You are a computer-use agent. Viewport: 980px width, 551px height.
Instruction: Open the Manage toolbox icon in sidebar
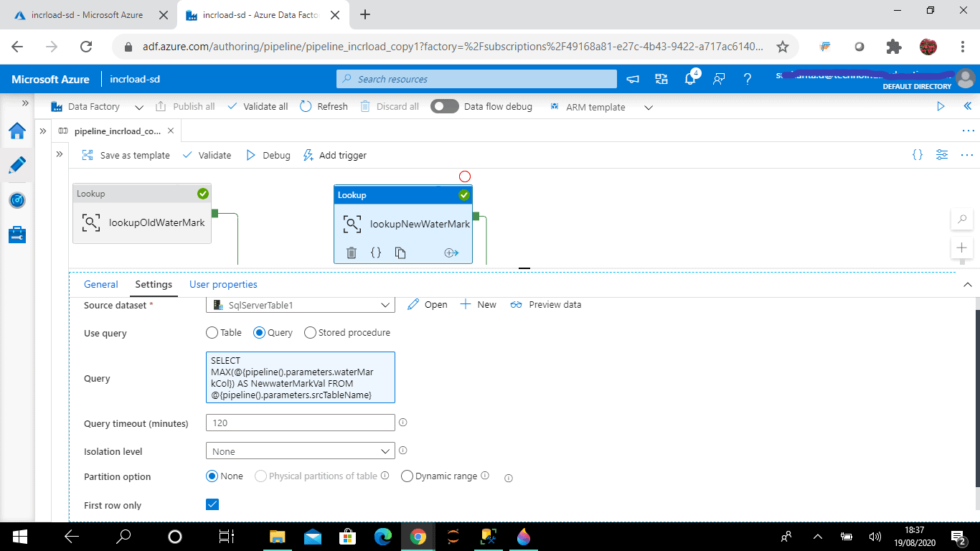[17, 234]
